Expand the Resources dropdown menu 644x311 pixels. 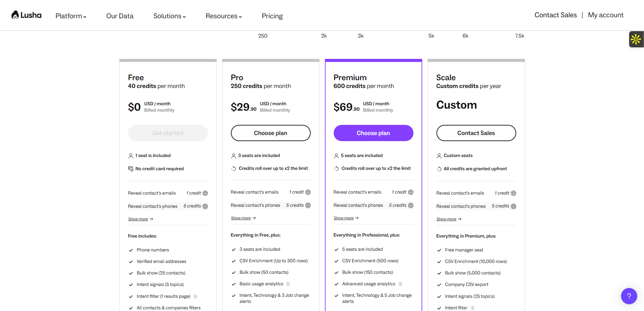[x=223, y=16]
